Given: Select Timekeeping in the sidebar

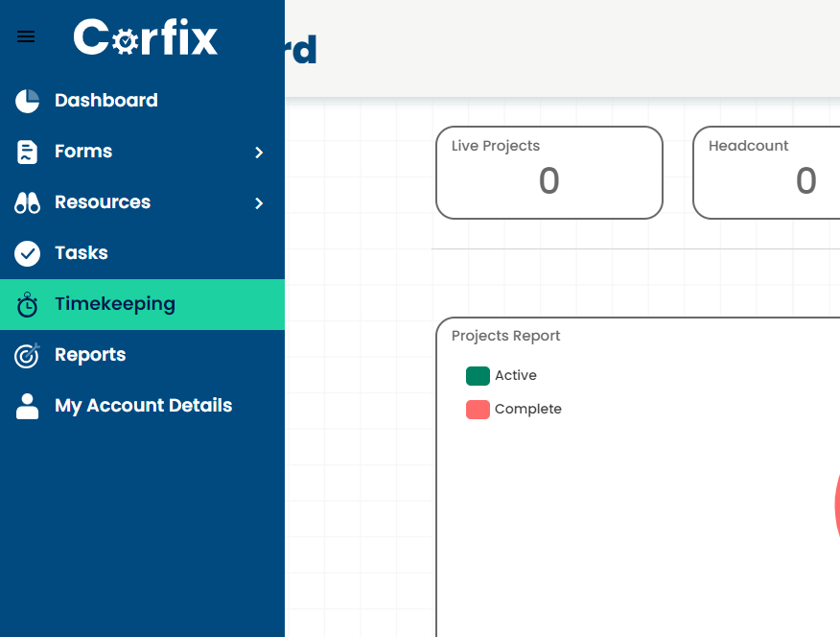Looking at the screenshot, I should (x=115, y=304).
